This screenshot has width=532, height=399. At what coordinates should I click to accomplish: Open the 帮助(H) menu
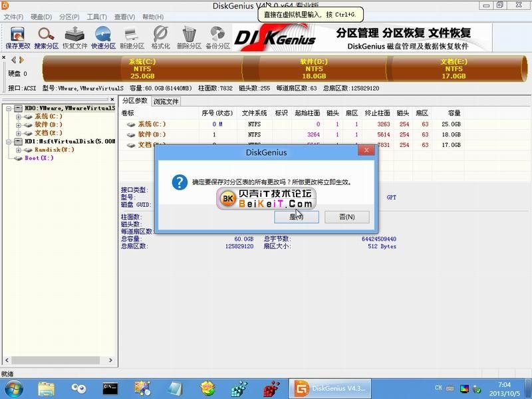pyautogui.click(x=153, y=17)
